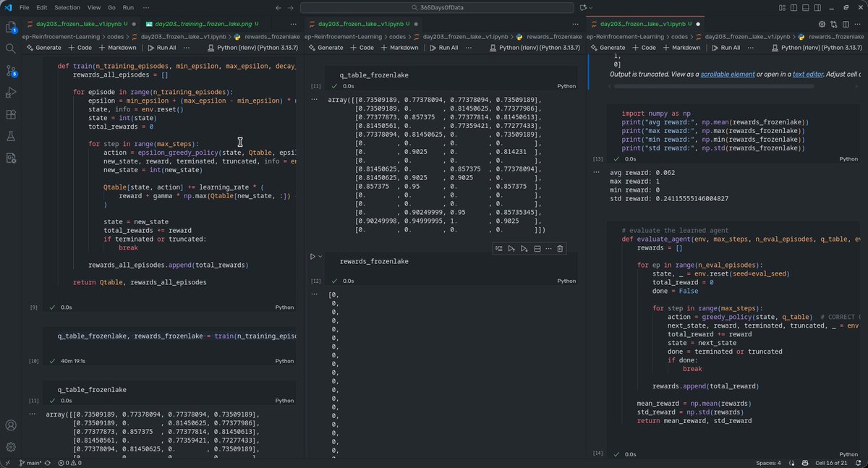The width and height of the screenshot is (868, 468).
Task: Open the Search view in activity bar
Action: (x=11, y=48)
